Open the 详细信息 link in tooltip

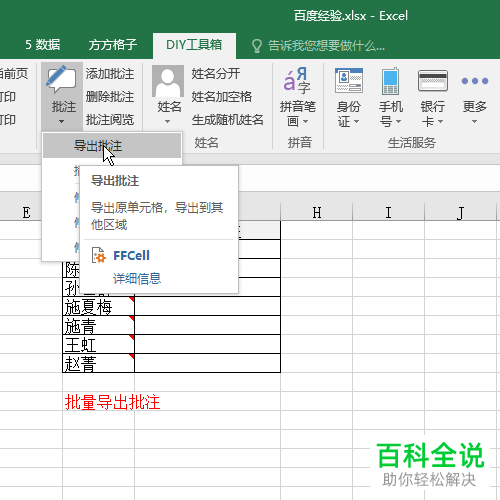tap(137, 278)
